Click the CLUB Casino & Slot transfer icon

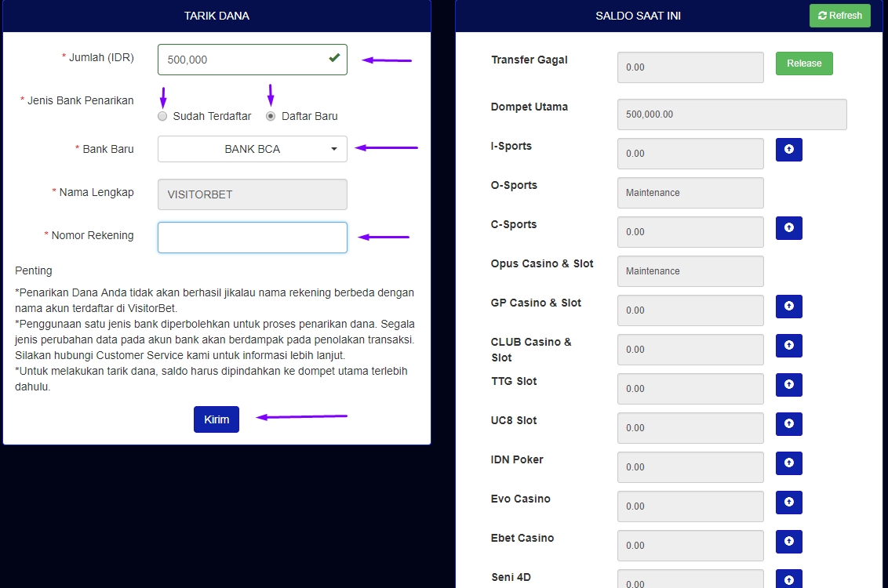(789, 345)
